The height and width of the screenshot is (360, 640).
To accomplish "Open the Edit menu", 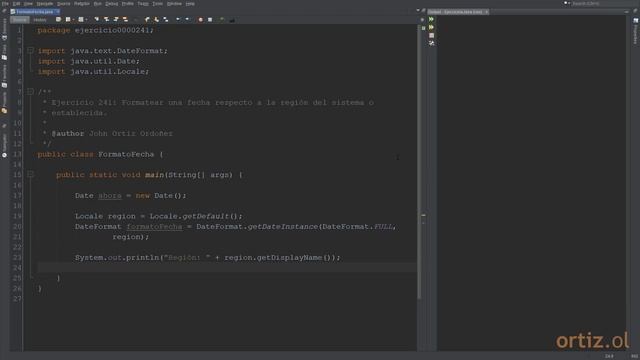I will coord(16,4).
